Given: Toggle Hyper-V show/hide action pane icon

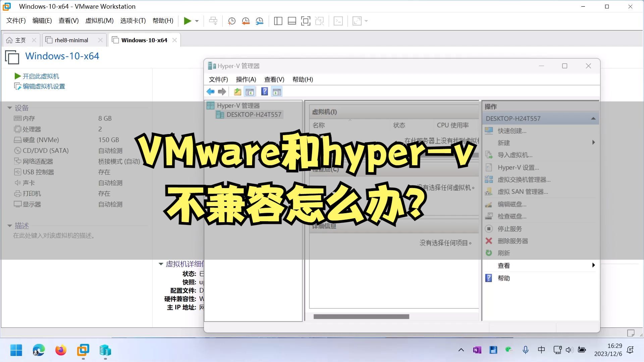Looking at the screenshot, I should coord(277,92).
